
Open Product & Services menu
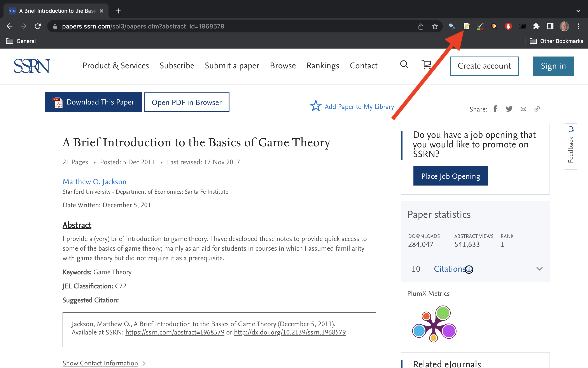[116, 66]
